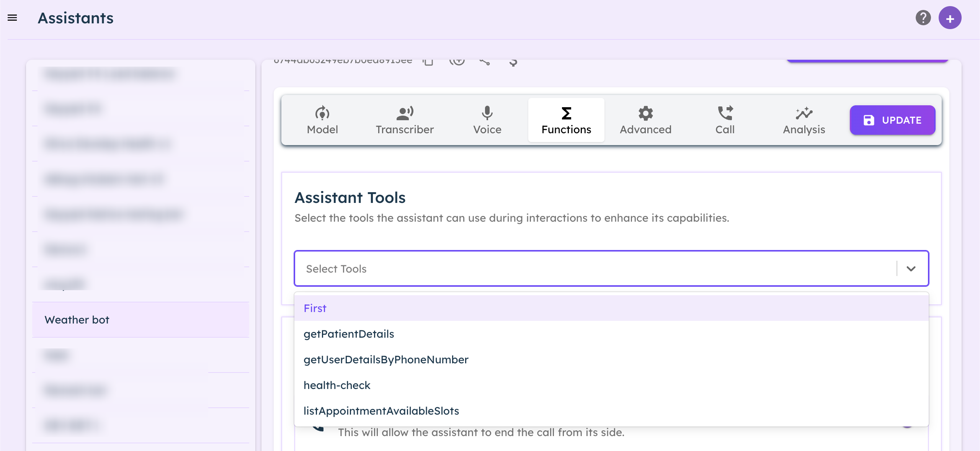Go to the Voice tab
The height and width of the screenshot is (451, 980).
[487, 120]
